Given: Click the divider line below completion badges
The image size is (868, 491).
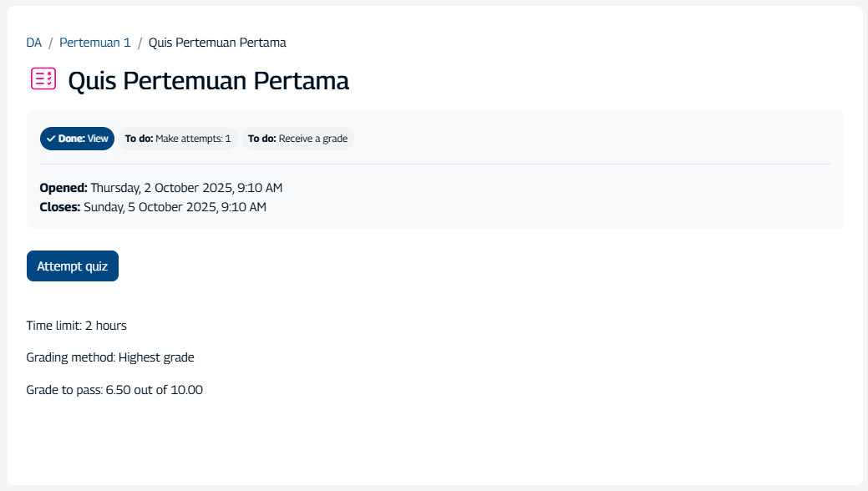Looking at the screenshot, I should pos(434,165).
